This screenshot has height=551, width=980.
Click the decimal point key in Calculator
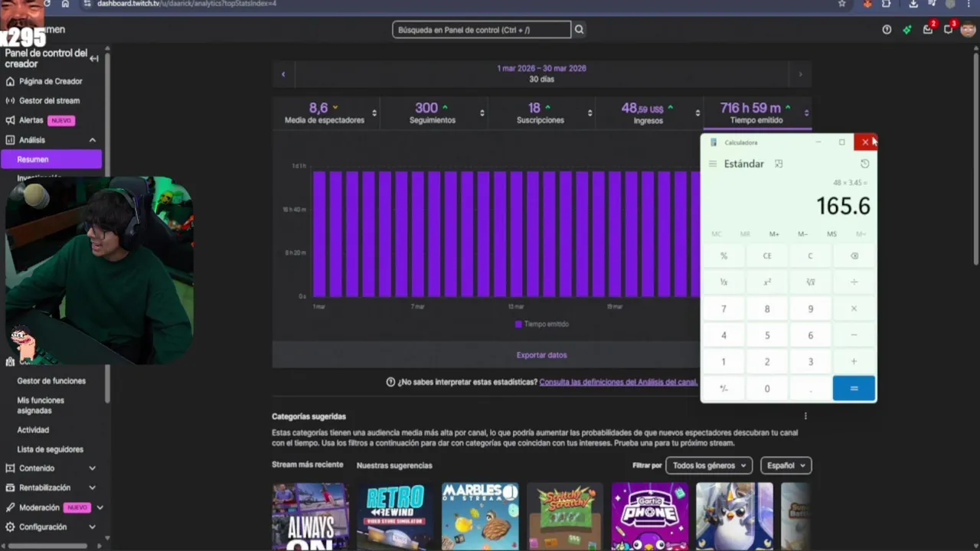(x=811, y=388)
